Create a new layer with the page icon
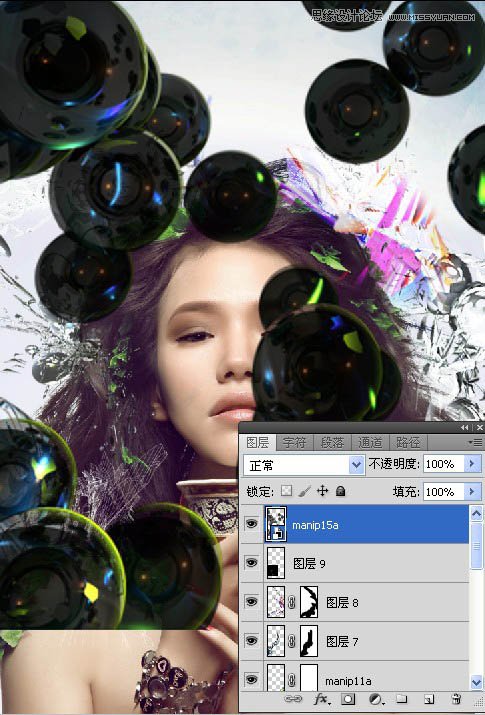This screenshot has width=485, height=715. pos(428,699)
